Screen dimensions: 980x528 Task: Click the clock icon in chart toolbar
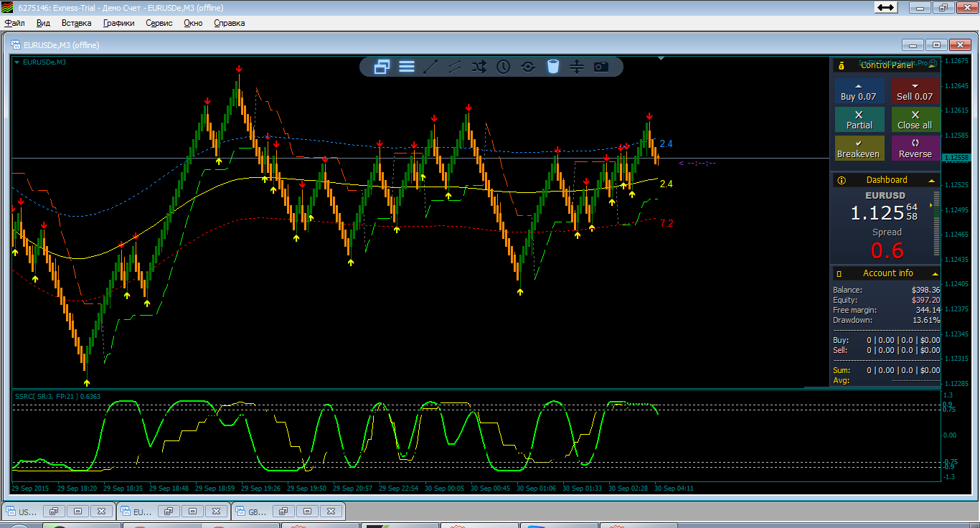click(x=504, y=67)
